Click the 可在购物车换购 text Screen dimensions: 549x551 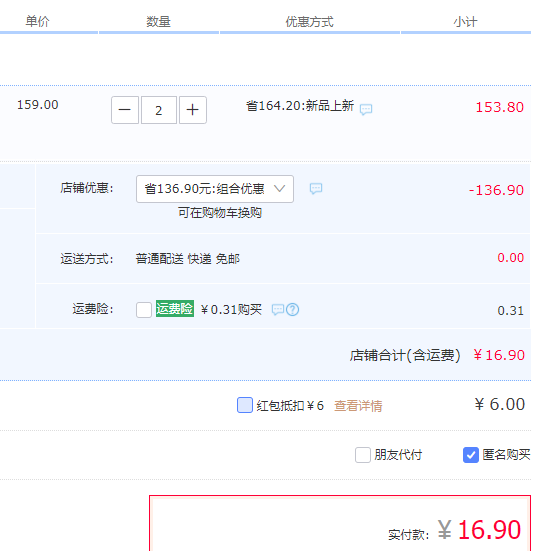[220, 213]
